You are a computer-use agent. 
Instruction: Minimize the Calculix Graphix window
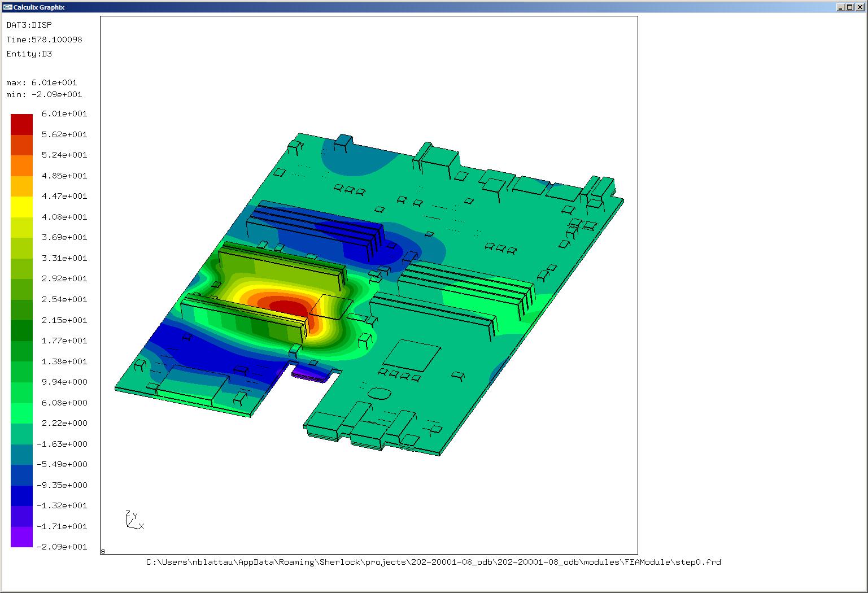coord(840,7)
